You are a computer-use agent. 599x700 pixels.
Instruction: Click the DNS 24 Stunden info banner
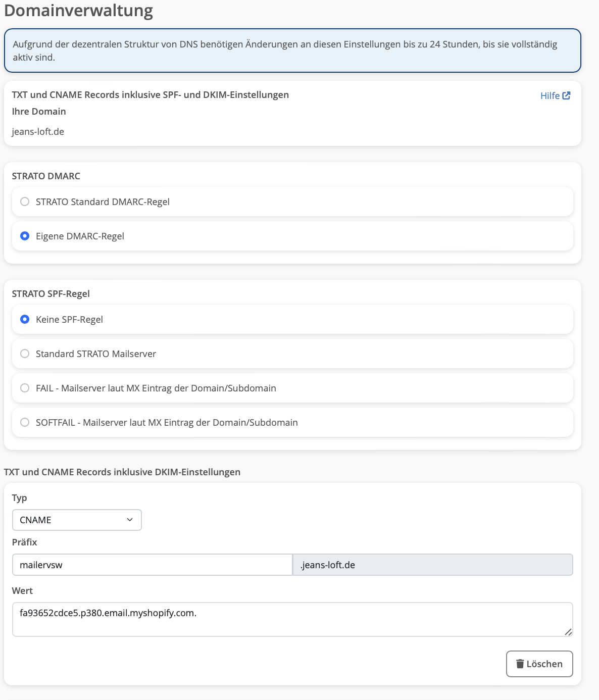tap(292, 51)
